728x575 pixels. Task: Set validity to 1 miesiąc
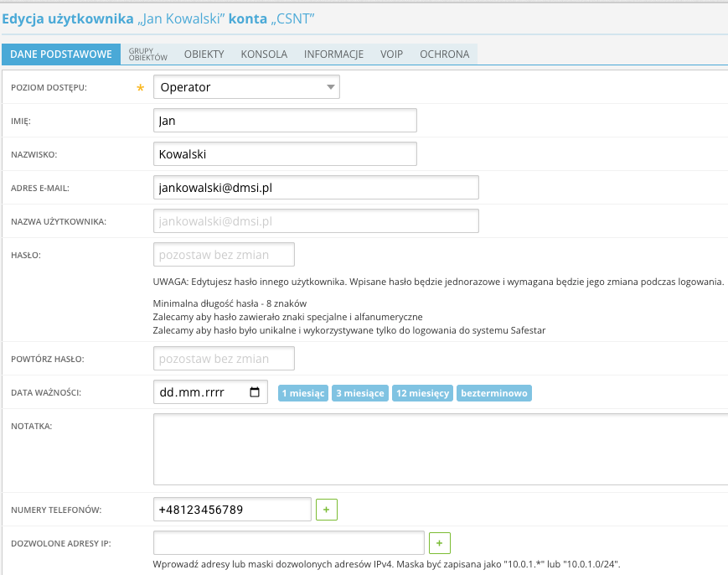coord(303,393)
